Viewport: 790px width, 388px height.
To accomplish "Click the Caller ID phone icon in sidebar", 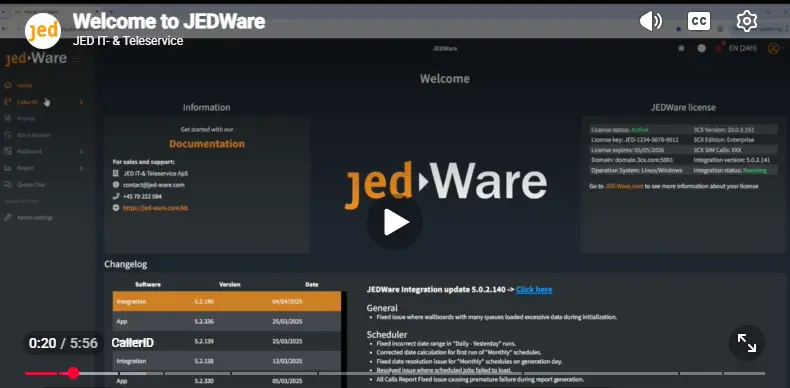I will [x=8, y=102].
